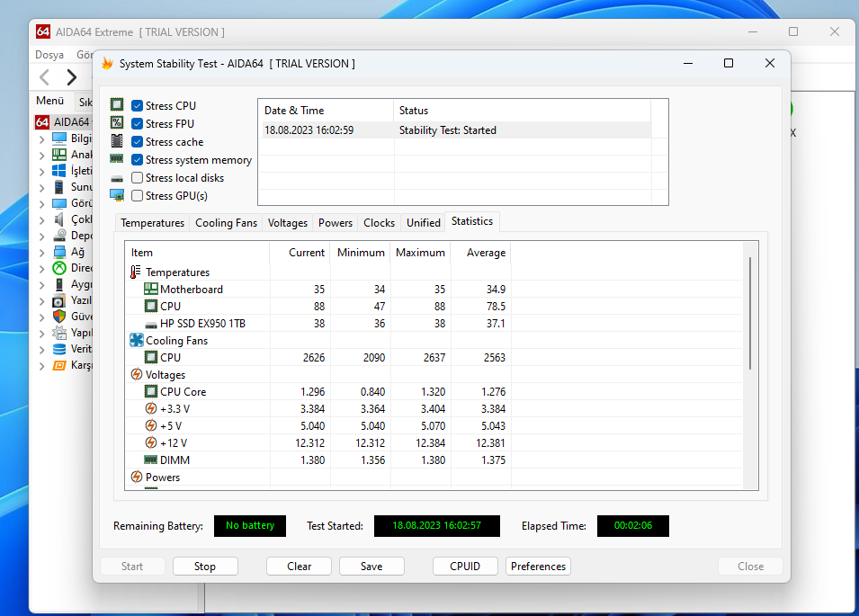
Task: Uncheck the Stress FPU checkbox
Action: (x=137, y=124)
